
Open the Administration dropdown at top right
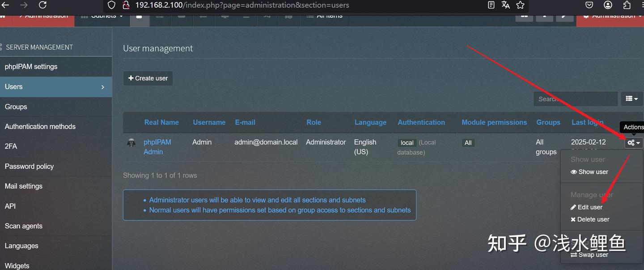click(x=612, y=15)
